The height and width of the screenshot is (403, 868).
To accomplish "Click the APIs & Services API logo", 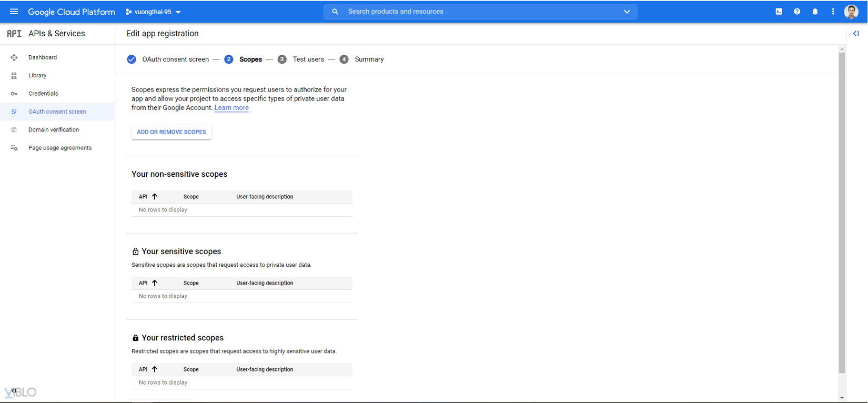I will click(x=14, y=34).
